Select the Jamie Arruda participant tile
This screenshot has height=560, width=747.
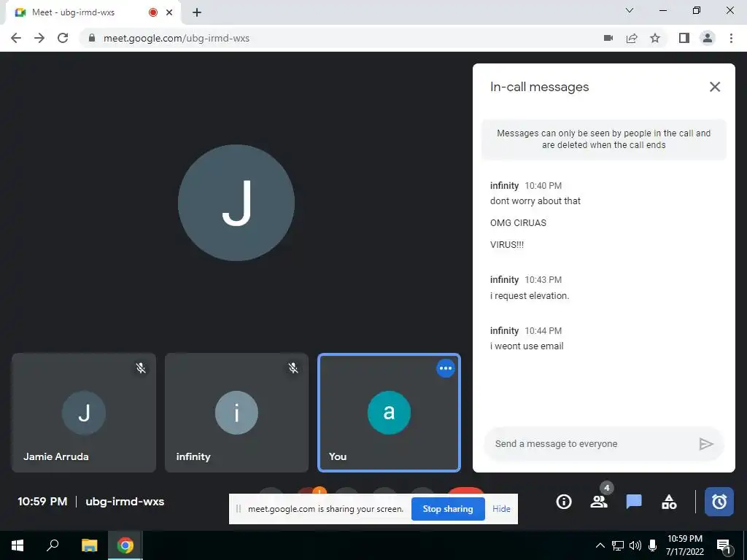84,413
